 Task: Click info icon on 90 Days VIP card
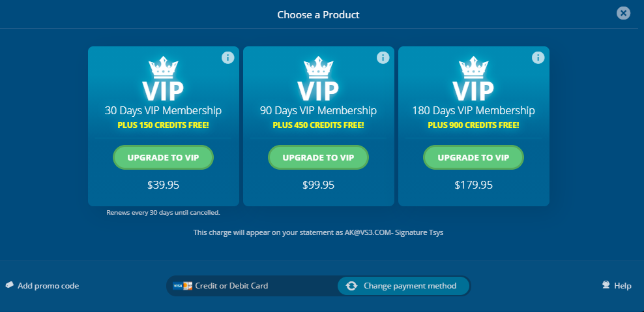tap(383, 57)
